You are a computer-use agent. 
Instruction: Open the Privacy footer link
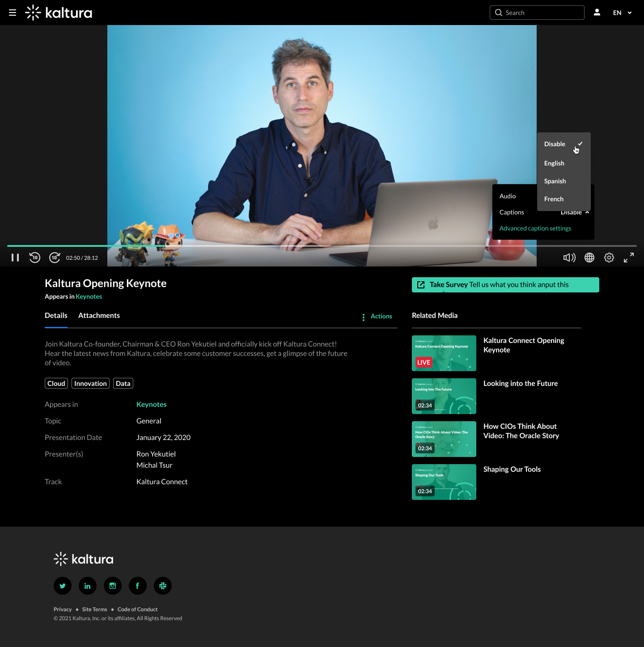click(63, 609)
